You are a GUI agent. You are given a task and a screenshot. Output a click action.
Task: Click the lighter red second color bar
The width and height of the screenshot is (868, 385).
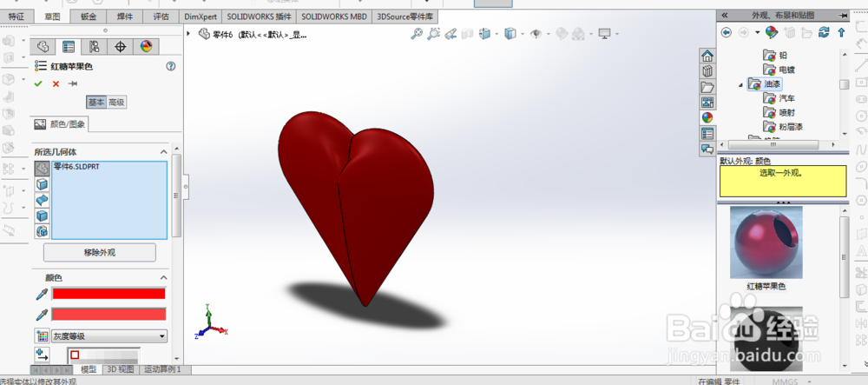tap(108, 315)
